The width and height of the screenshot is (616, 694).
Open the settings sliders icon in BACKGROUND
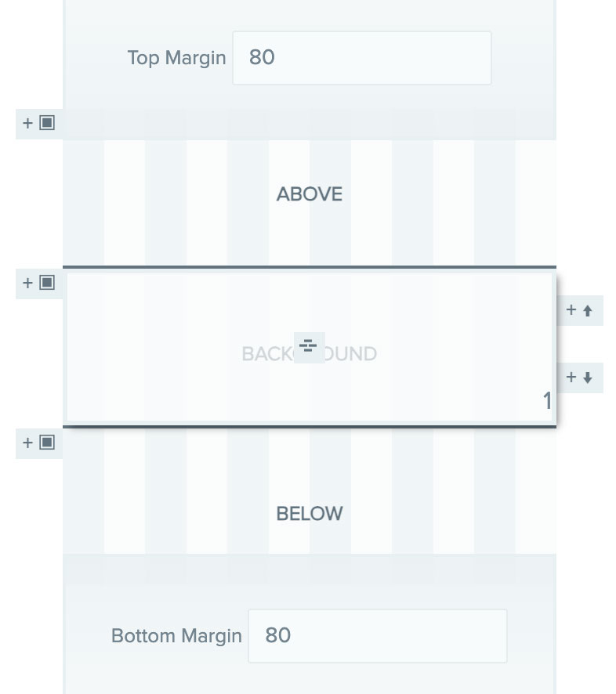[309, 346]
